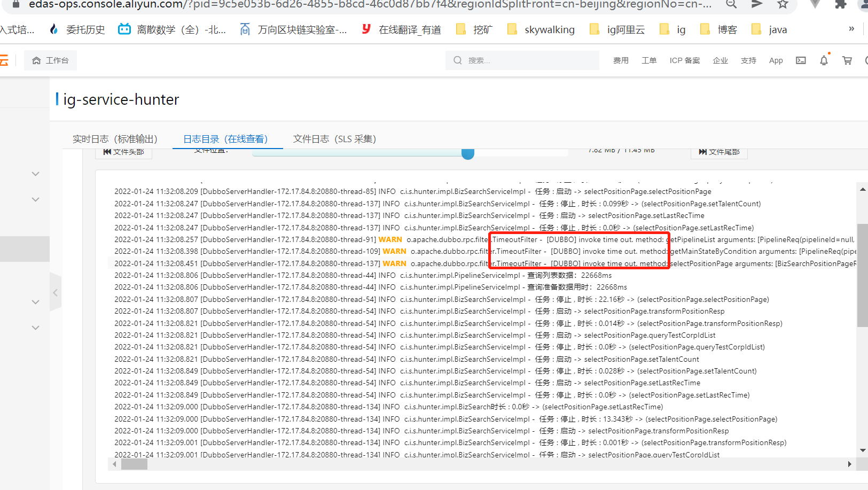Click the browser zoom magnifier icon
The width and height of the screenshot is (868, 490).
[x=731, y=4]
